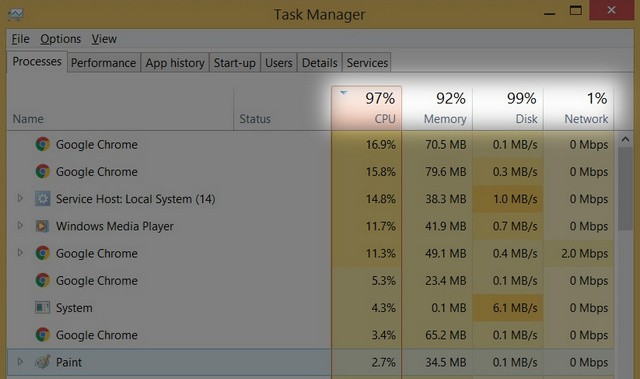Click the Chrome icon using 15.8% CPU

tap(42, 172)
